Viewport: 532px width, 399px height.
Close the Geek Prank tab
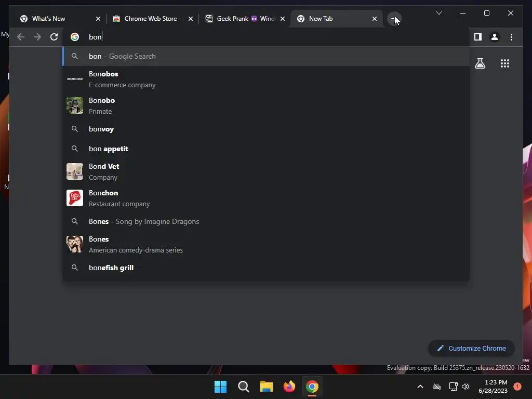point(283,19)
